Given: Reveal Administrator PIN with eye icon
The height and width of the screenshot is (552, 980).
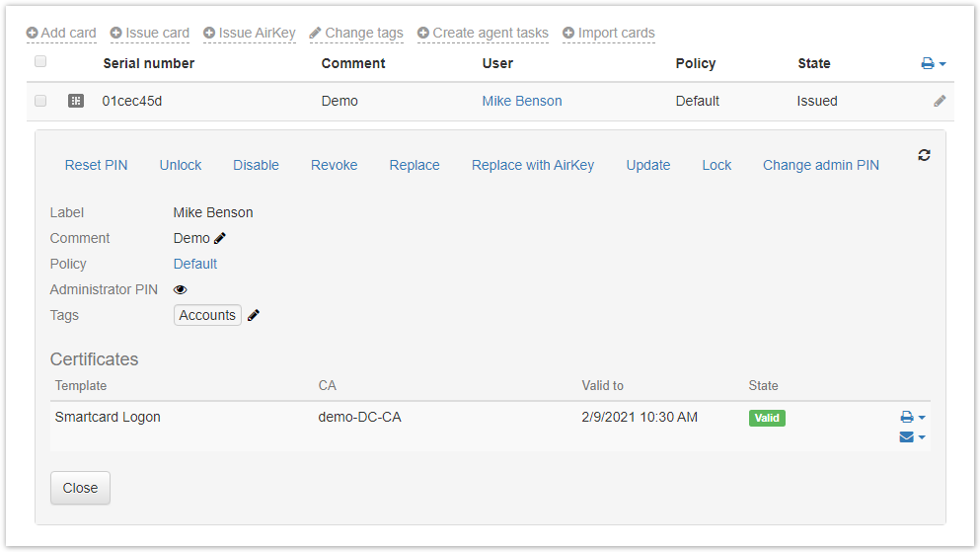Looking at the screenshot, I should pyautogui.click(x=181, y=289).
